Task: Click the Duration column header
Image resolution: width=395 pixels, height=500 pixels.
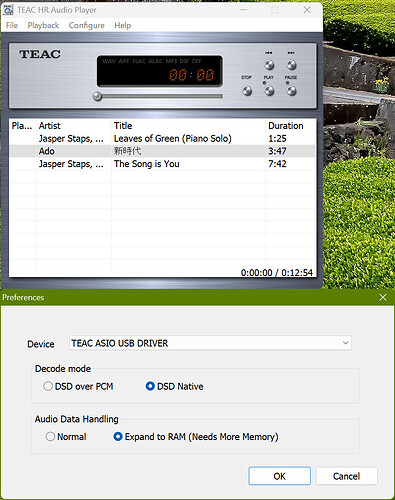Action: coord(290,126)
